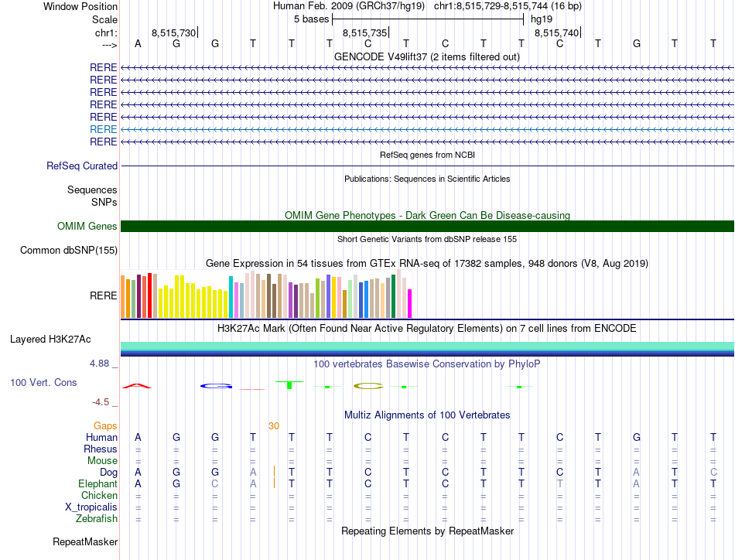Viewport: 735px width, 560px height.
Task: Click the Common dbSNP(155) track label
Action: [69, 251]
